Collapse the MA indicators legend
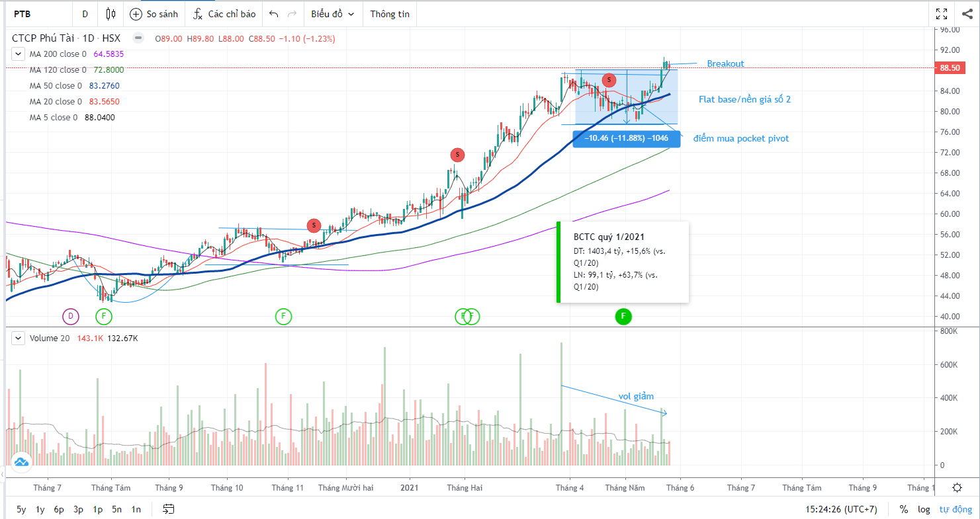The width and height of the screenshot is (980, 519). tap(19, 54)
